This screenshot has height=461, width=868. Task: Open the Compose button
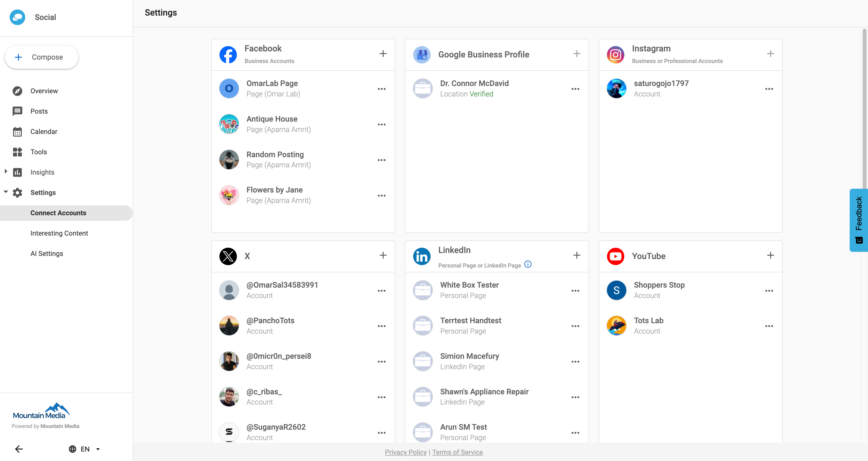[x=41, y=57]
